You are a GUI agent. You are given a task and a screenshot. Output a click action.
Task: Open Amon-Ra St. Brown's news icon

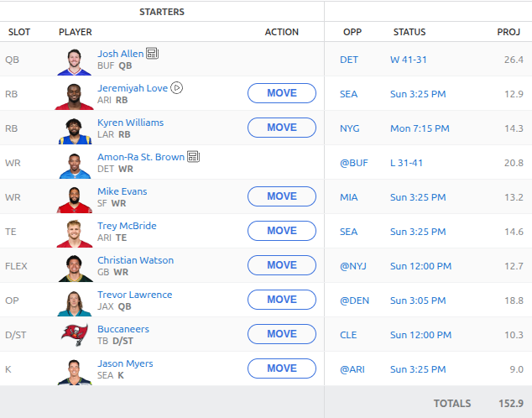pos(193,156)
